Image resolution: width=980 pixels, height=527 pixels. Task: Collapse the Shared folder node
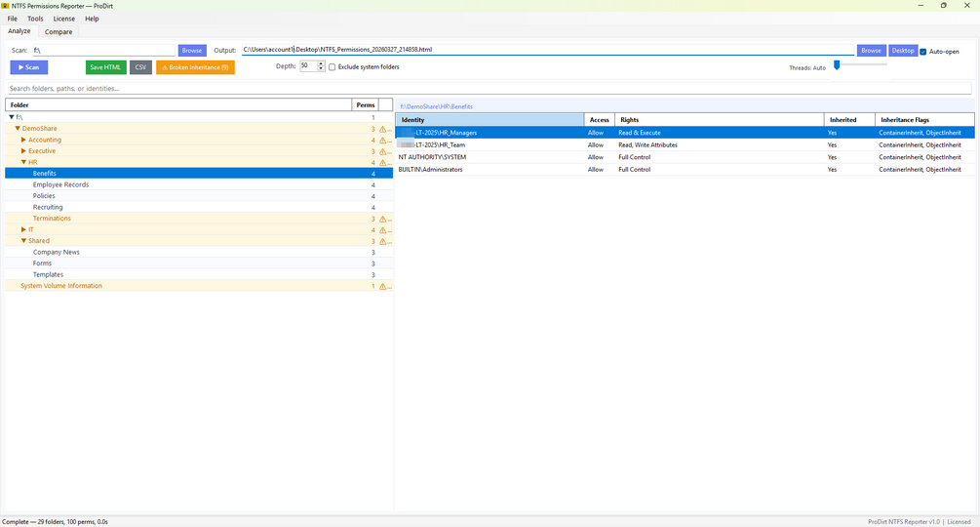[23, 241]
